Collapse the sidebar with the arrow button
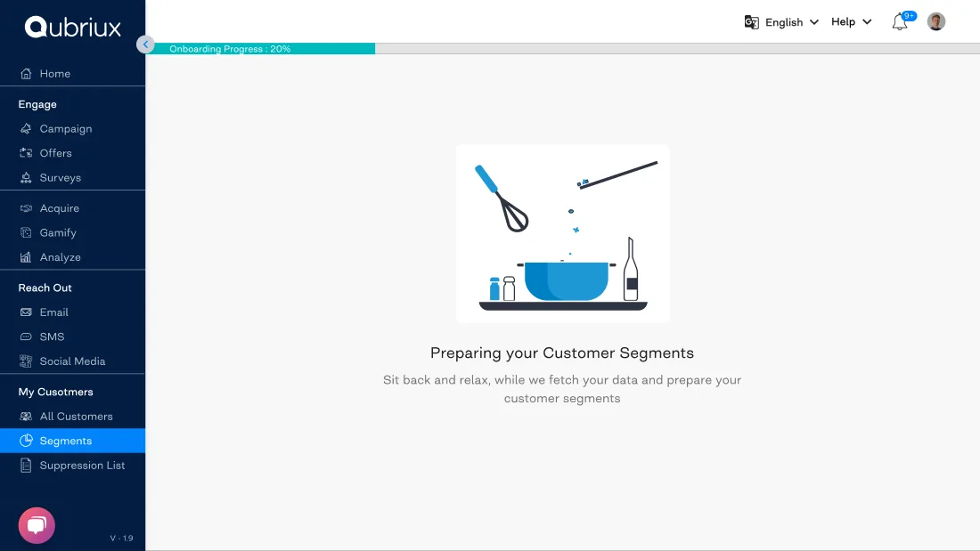The height and width of the screenshot is (551, 980). coord(145,45)
